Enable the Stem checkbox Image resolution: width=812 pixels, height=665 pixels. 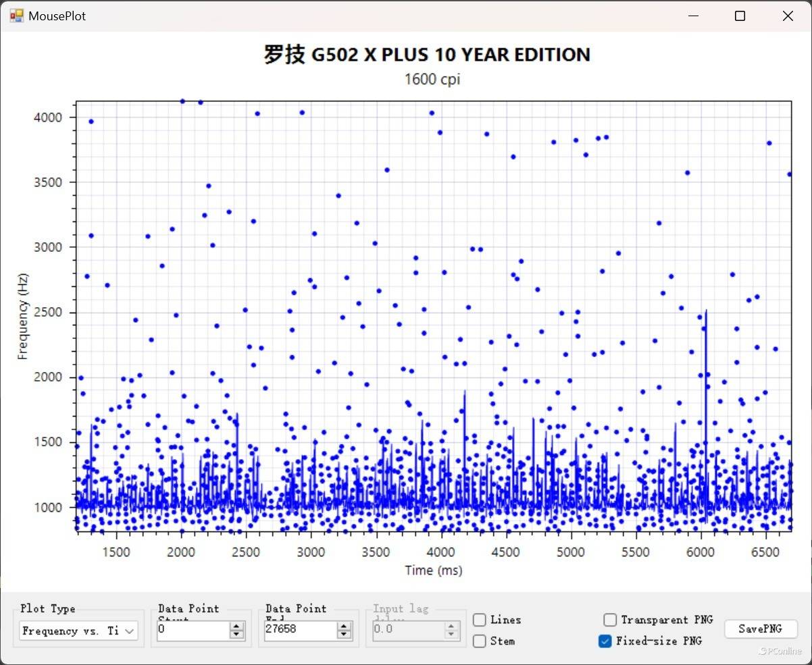coord(480,641)
